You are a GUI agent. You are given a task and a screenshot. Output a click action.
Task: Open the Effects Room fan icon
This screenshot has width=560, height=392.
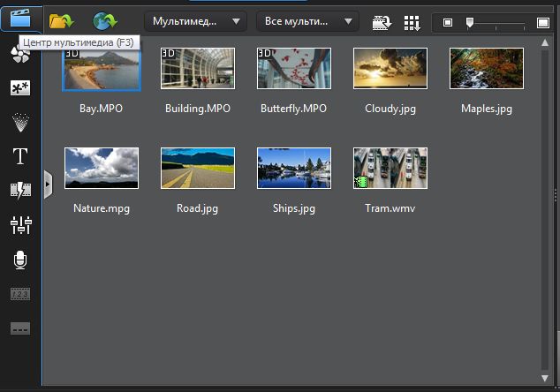[x=19, y=55]
